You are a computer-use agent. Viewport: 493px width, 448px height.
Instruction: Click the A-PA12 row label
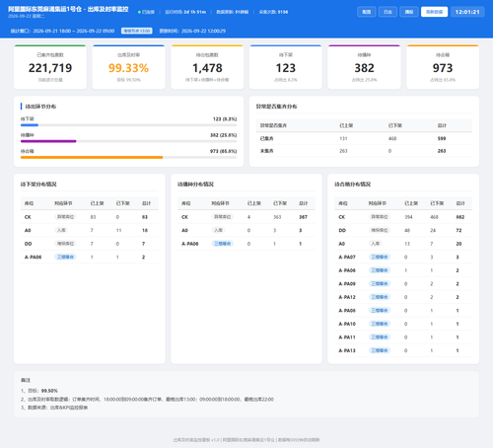[347, 297]
